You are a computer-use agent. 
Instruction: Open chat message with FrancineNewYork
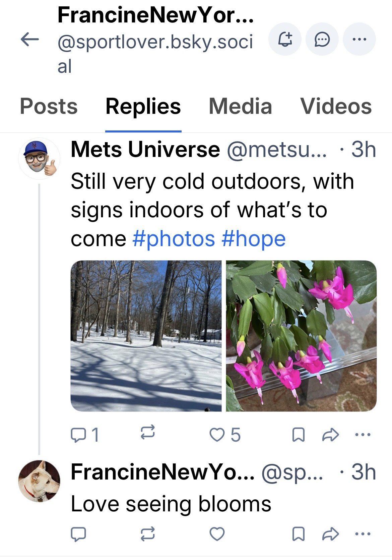(x=322, y=39)
